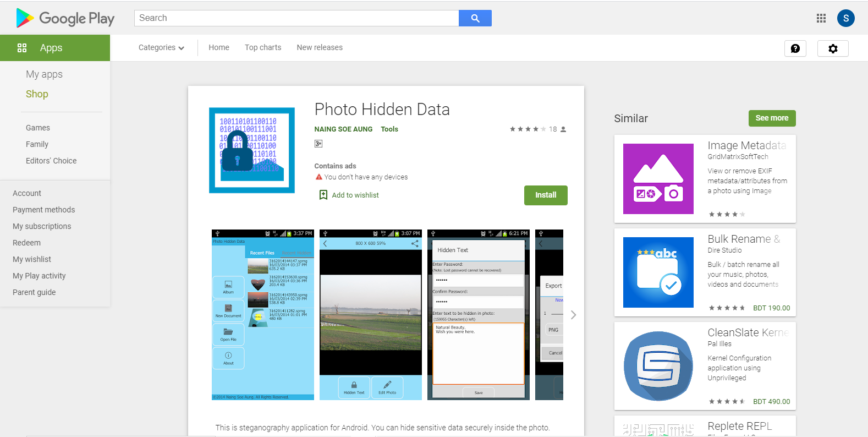The image size is (868, 437).
Task: Click the Photo Hidden Data app icon
Action: point(252,150)
